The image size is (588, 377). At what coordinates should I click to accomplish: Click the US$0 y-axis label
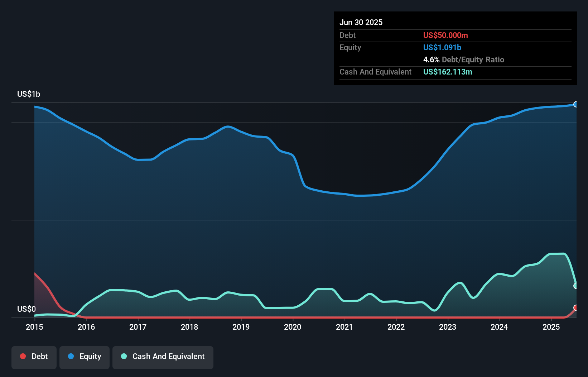pyautogui.click(x=26, y=309)
